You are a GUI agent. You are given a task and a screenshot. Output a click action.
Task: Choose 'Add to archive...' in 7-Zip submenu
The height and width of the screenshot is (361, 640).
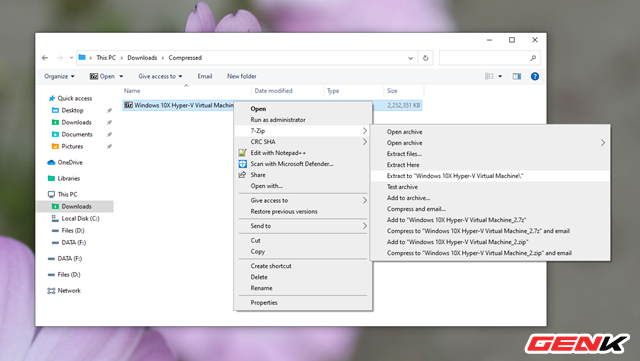click(x=490, y=198)
